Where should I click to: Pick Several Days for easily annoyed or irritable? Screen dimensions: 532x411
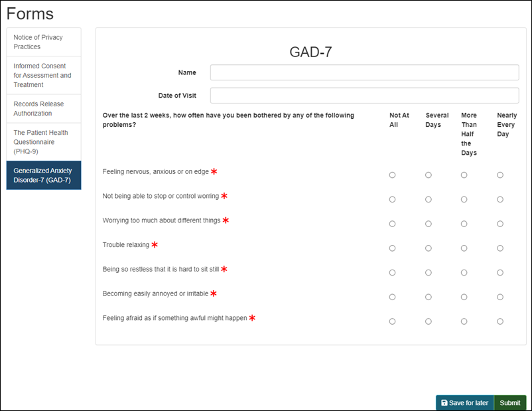[x=429, y=297]
